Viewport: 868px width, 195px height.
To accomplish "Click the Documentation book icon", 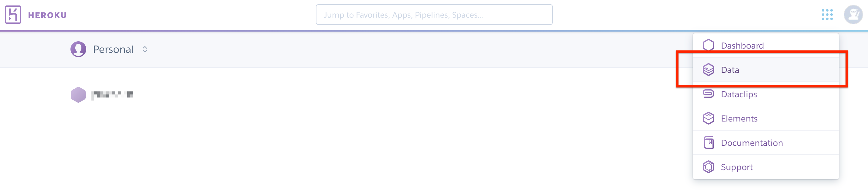I will 708,142.
